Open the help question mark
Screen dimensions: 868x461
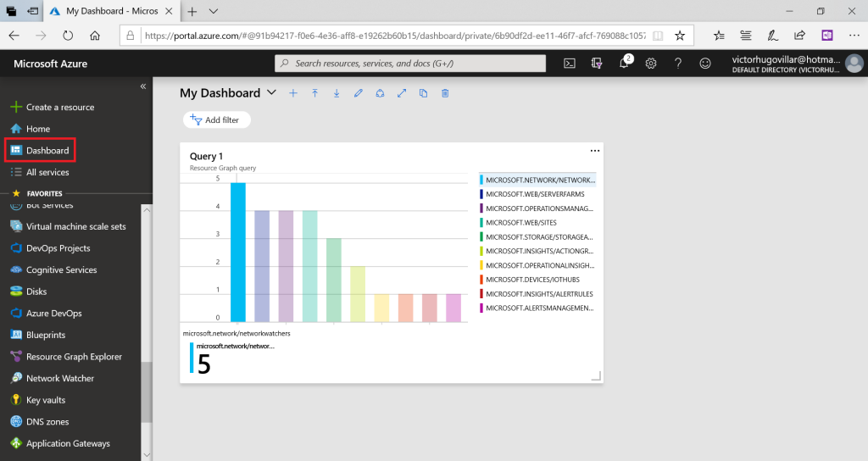677,63
